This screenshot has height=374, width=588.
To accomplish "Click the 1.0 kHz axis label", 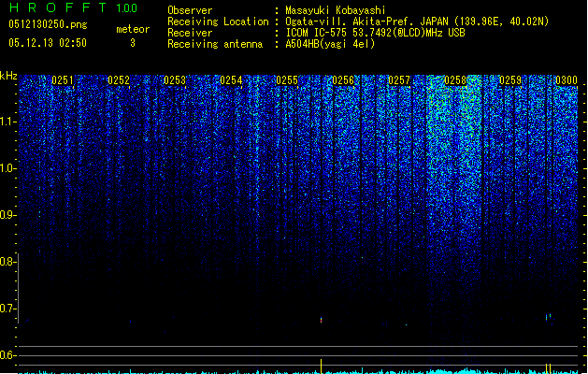I will click(x=7, y=168).
